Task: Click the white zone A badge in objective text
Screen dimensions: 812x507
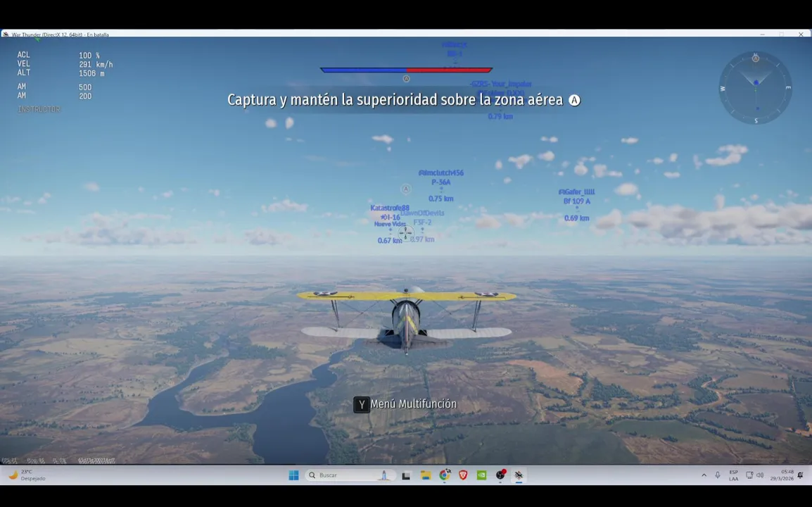Action: [574, 100]
